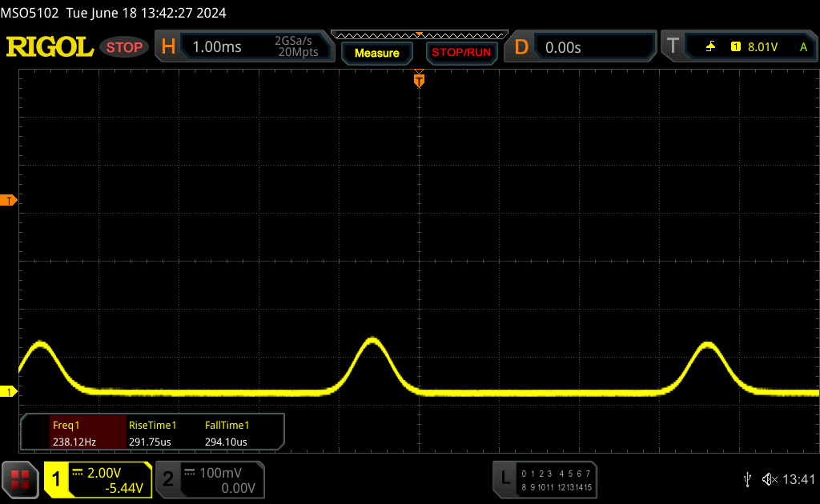Click the orange trigger level marker on left
The height and width of the screenshot is (504, 820).
pos(8,201)
